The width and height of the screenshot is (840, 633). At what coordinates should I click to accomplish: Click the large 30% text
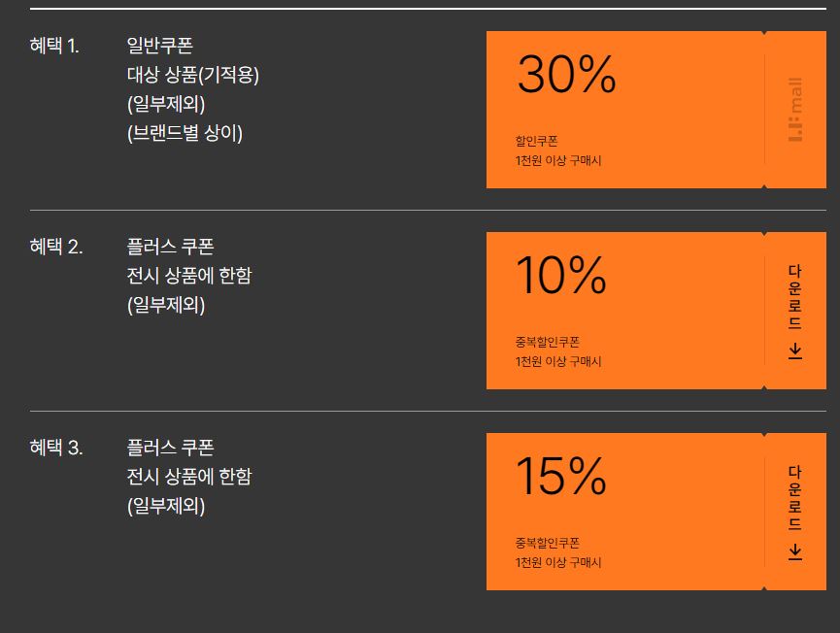[566, 75]
